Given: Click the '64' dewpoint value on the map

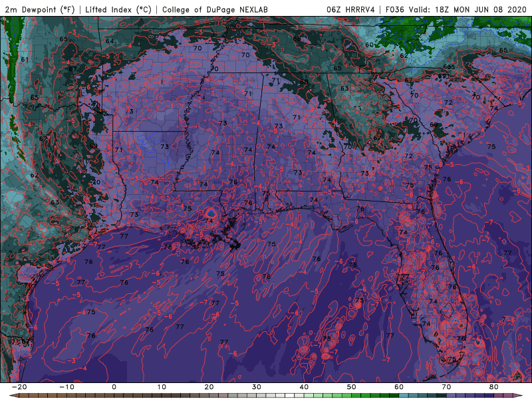Looking at the screenshot, I should coord(110,41).
